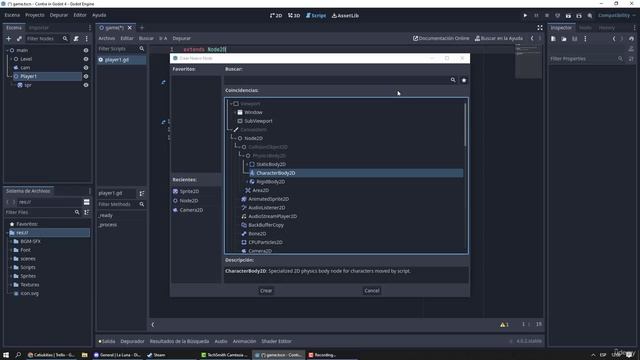The image size is (640, 360).
Task: Click the AnimatedSprite2D node icon
Action: pos(244,199)
